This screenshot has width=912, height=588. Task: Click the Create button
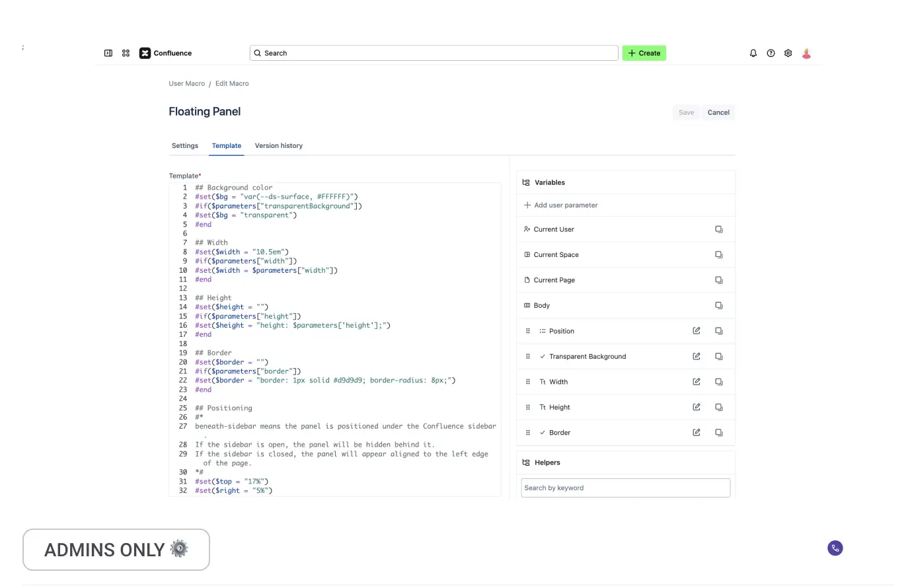point(644,53)
